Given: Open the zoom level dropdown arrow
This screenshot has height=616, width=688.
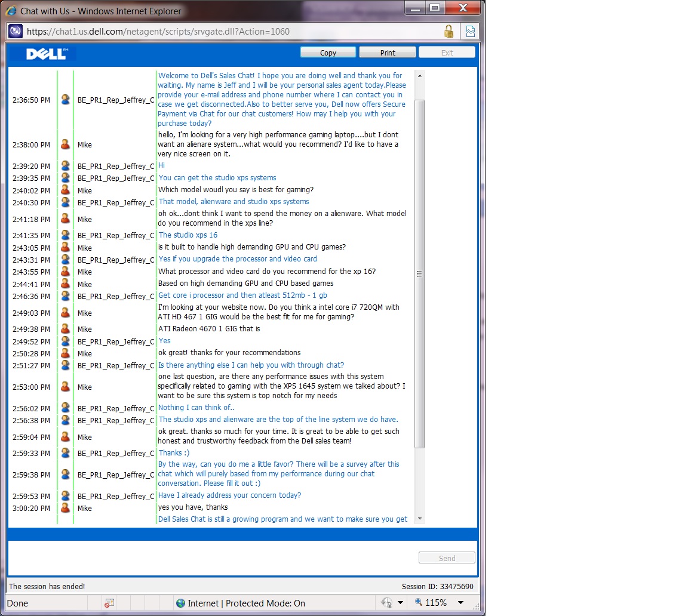Looking at the screenshot, I should click(460, 603).
